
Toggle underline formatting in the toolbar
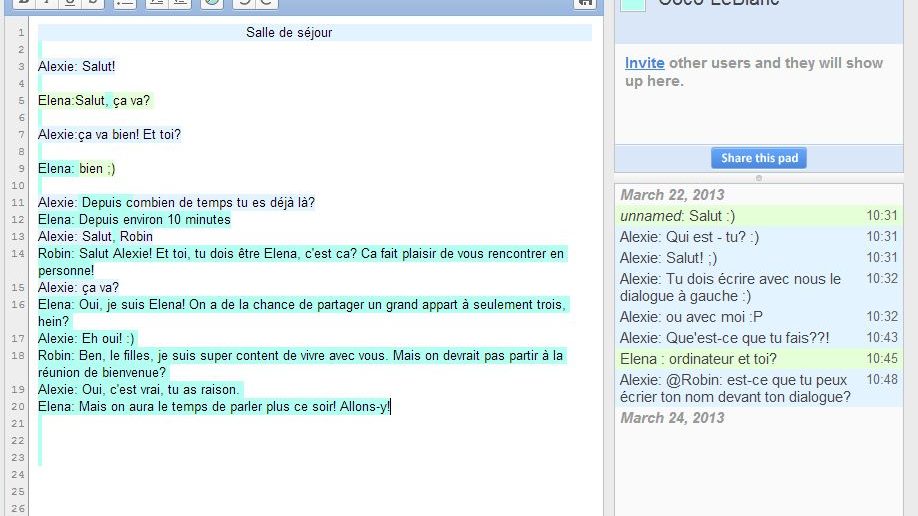[69, 3]
